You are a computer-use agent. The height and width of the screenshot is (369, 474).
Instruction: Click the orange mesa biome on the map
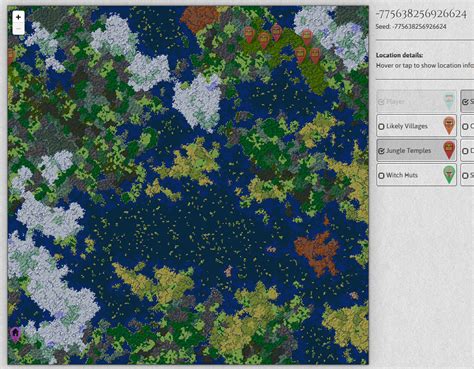(317, 252)
